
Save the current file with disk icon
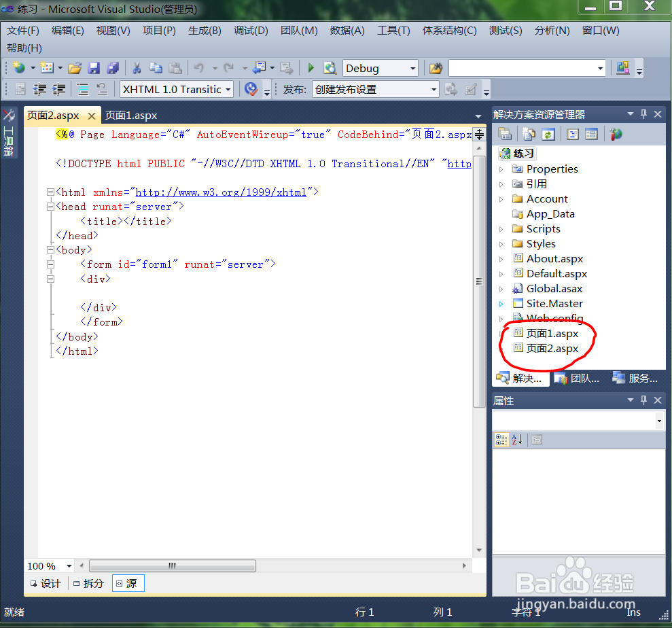(x=94, y=68)
